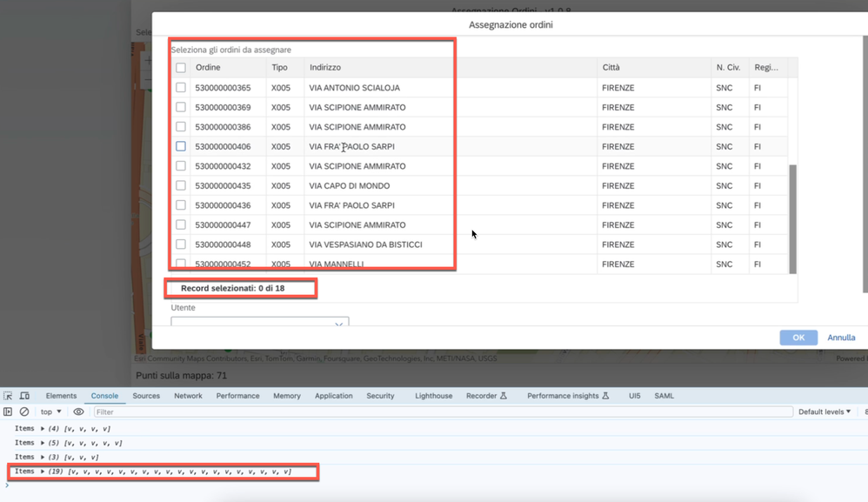The width and height of the screenshot is (868, 502).
Task: Create live expression eye icon
Action: (x=78, y=412)
